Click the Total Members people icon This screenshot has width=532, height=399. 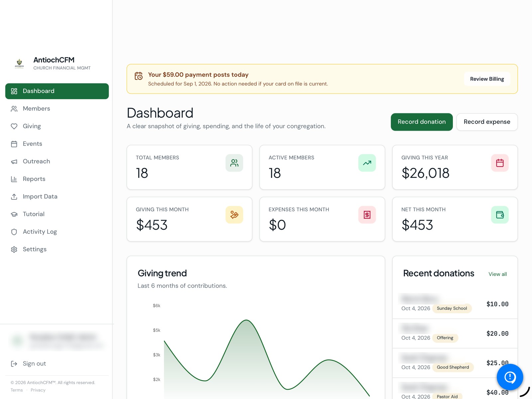pos(234,163)
